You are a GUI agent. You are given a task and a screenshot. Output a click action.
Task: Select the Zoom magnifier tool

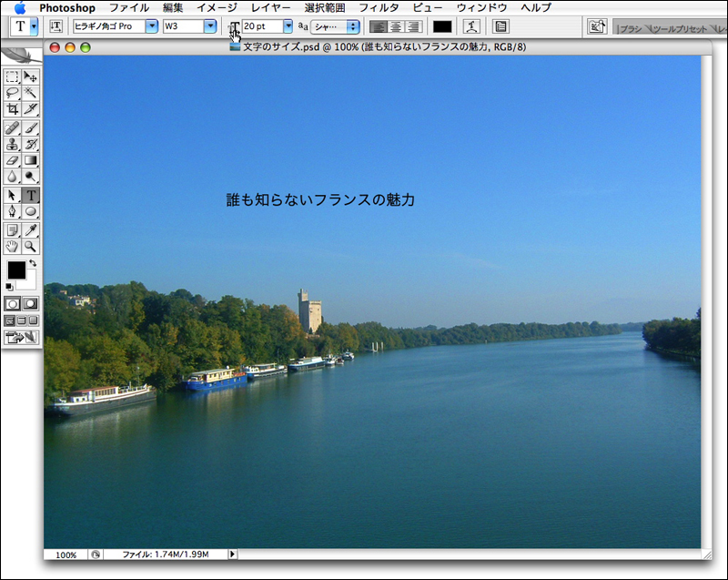coord(31,246)
